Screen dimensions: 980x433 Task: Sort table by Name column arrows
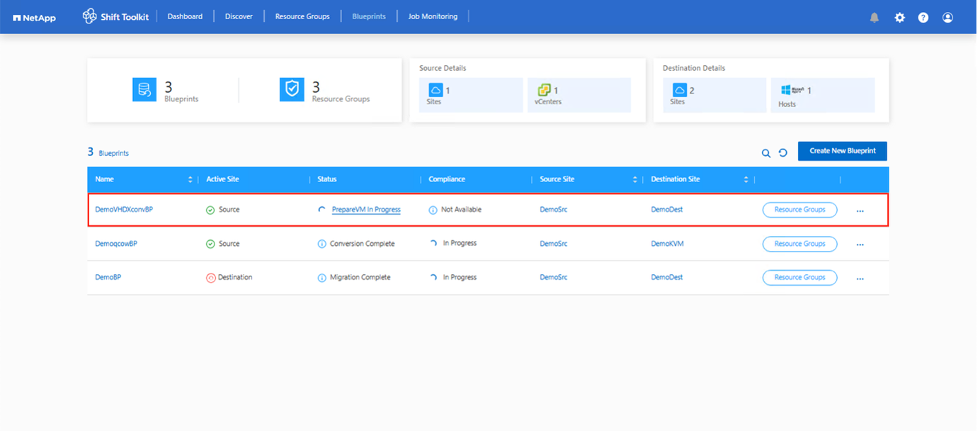190,180
